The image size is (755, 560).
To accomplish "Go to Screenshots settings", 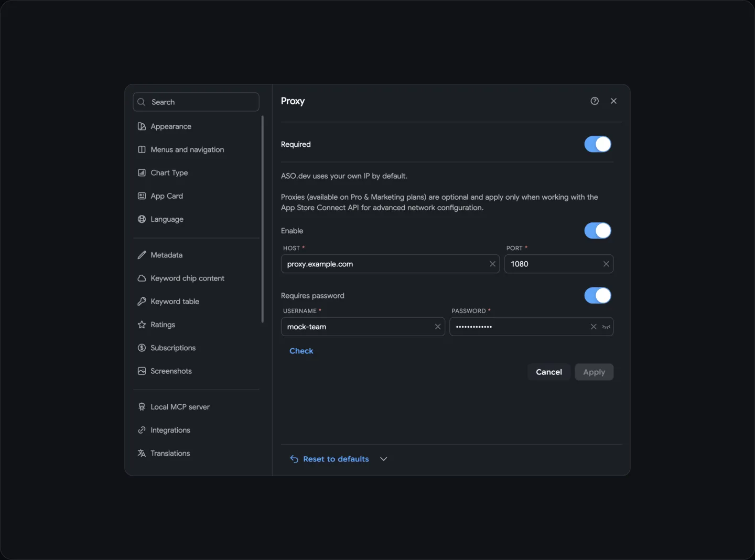I will click(196, 371).
